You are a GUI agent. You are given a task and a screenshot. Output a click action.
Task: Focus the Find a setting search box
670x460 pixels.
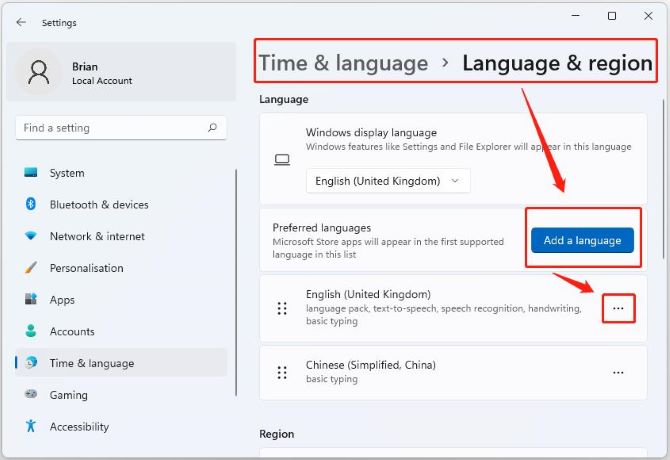click(121, 128)
